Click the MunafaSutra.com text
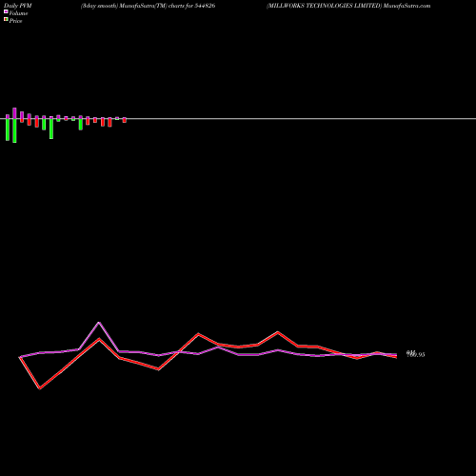476x476 pixels. point(407,6)
